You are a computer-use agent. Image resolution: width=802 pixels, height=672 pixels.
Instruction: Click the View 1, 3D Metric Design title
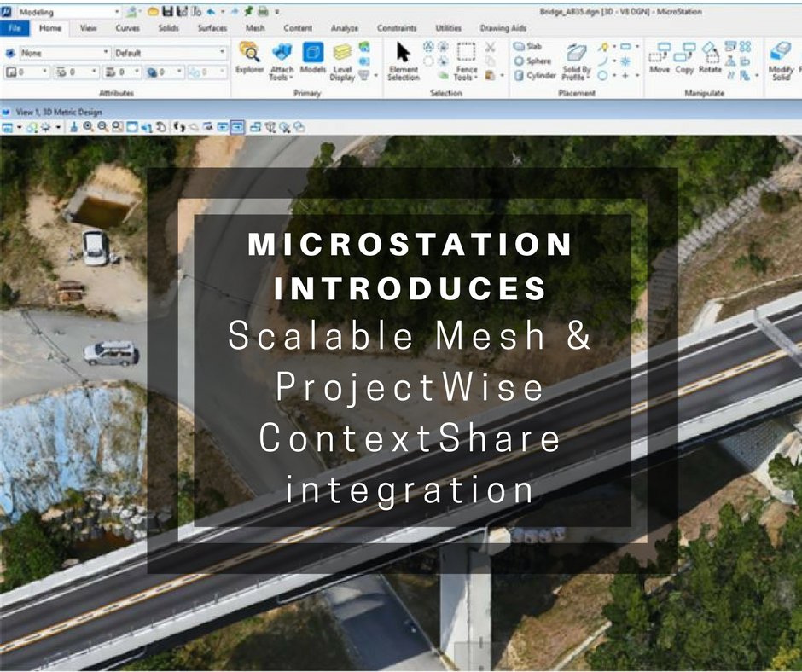59,112
